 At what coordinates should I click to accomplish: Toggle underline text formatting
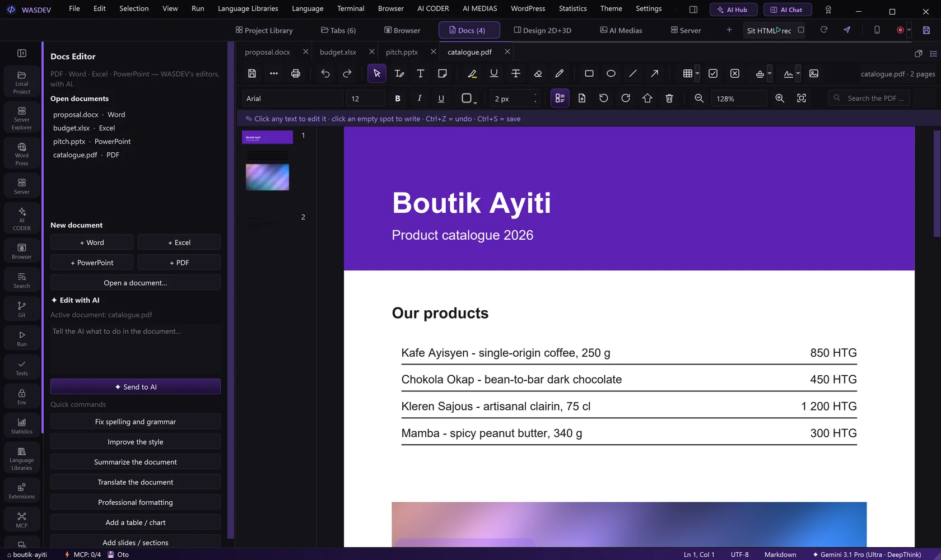pos(441,98)
